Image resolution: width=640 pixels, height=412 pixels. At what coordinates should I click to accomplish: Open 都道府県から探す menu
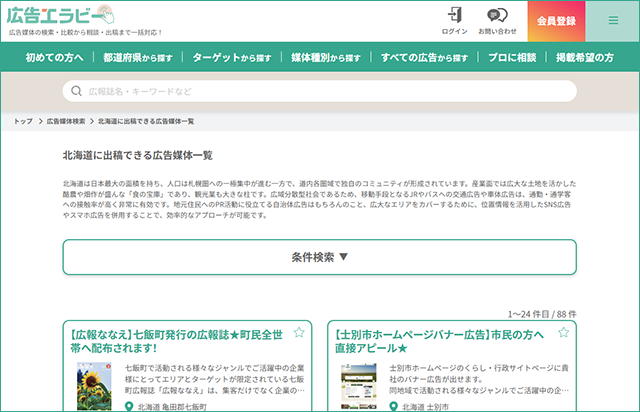(136, 58)
